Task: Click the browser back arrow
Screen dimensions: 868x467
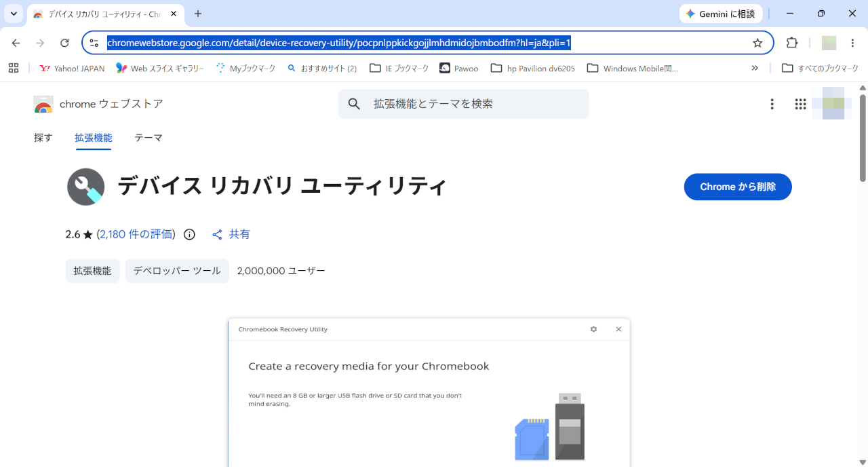Action: tap(16, 43)
